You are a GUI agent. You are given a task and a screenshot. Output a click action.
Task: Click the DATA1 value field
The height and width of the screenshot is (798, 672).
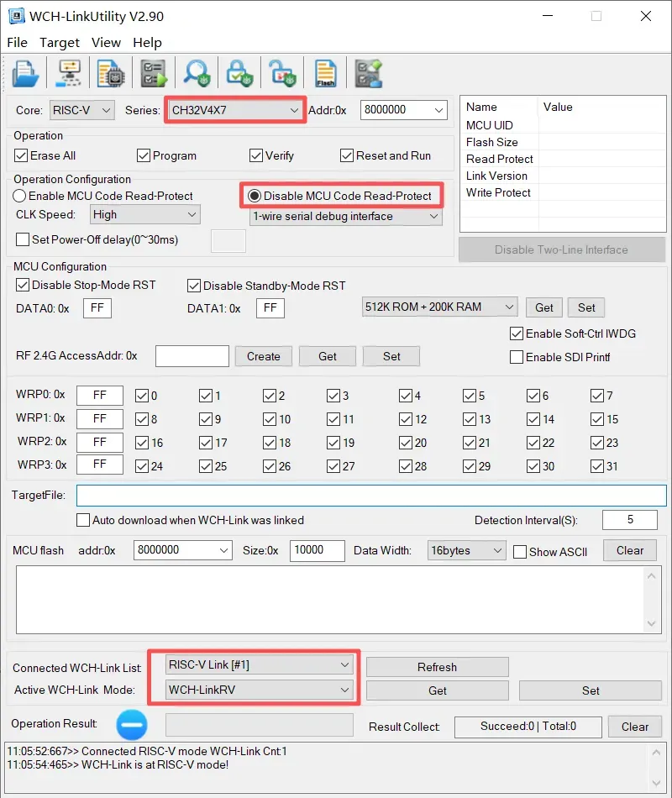click(x=270, y=308)
